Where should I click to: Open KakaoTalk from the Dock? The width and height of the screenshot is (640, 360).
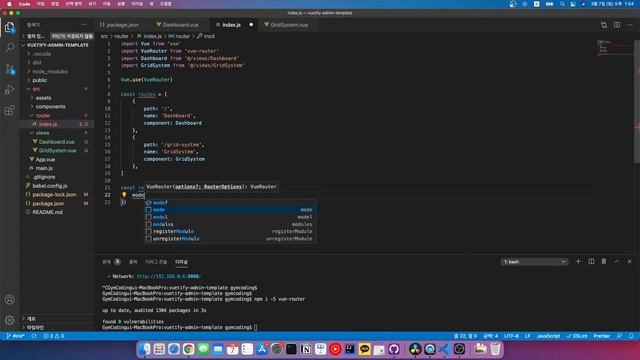(x=364, y=349)
